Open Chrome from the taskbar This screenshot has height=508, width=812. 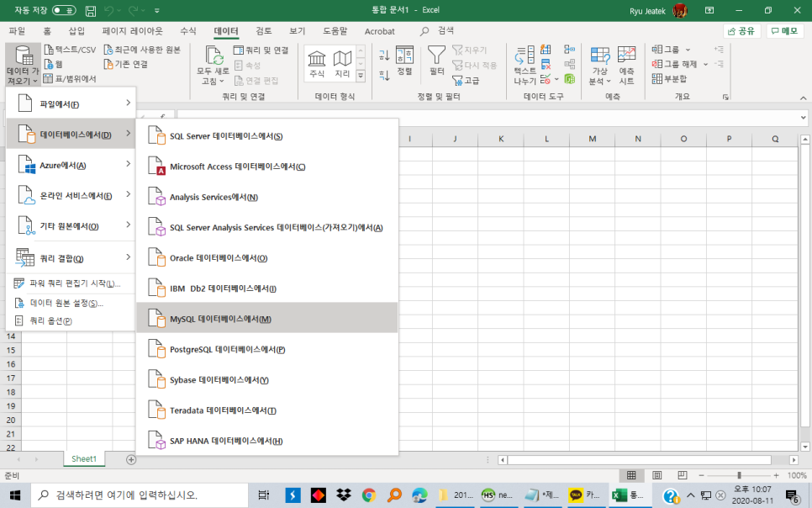(x=369, y=495)
